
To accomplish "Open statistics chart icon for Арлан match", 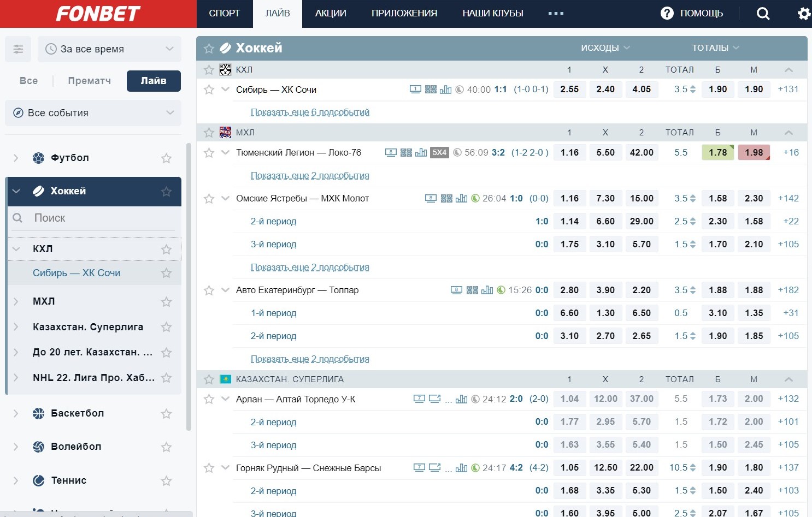I will click(x=461, y=399).
